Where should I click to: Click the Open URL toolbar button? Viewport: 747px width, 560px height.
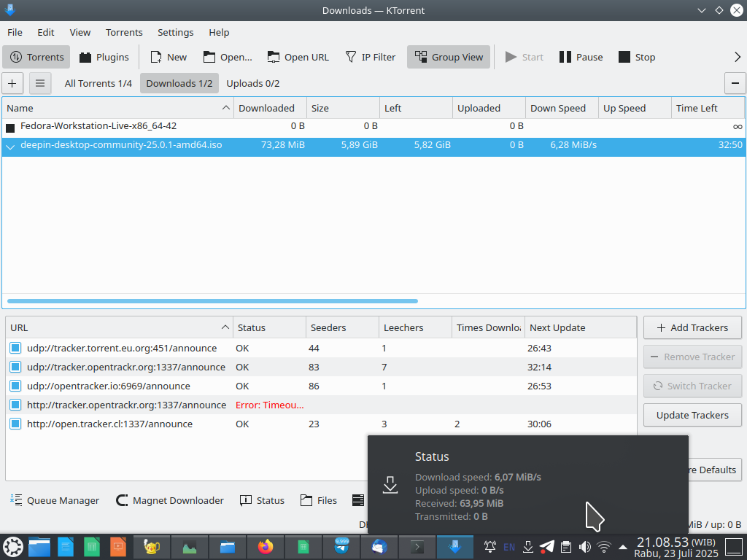click(x=298, y=57)
